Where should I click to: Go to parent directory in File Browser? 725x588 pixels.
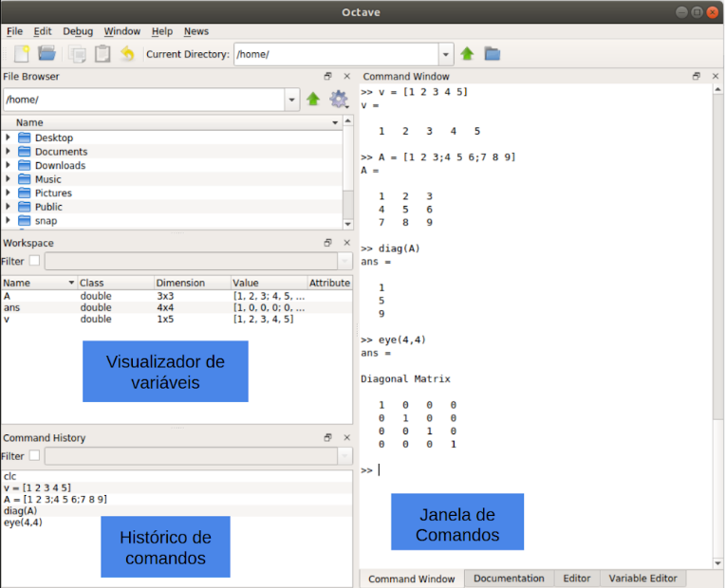tap(313, 99)
